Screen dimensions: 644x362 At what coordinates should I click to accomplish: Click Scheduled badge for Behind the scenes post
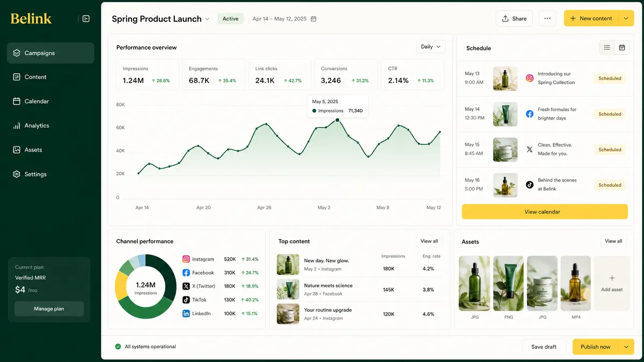tap(610, 185)
